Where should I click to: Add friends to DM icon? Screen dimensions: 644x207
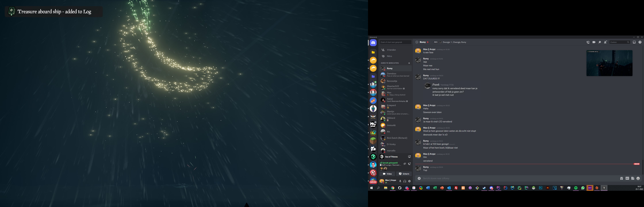click(x=605, y=42)
